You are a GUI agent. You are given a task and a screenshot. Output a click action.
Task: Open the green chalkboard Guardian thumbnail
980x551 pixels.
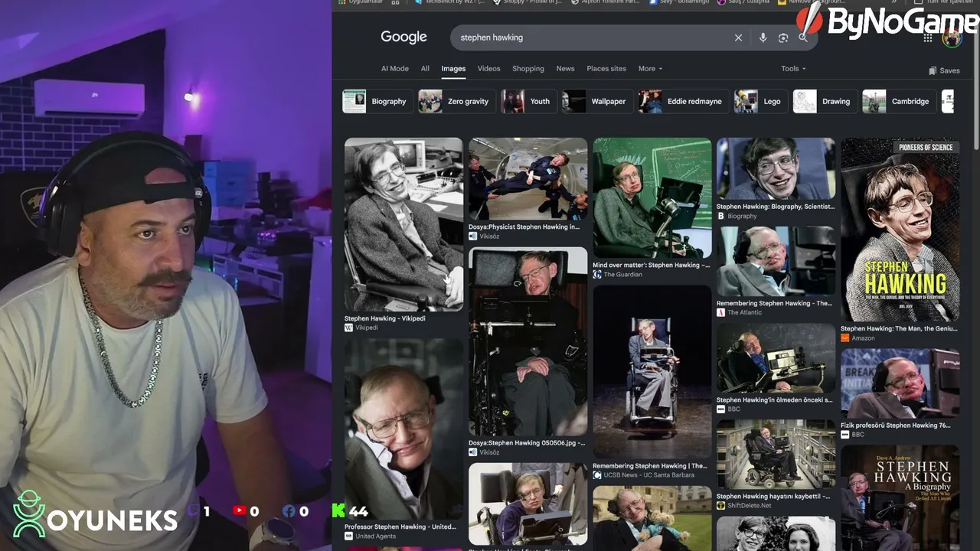(652, 197)
